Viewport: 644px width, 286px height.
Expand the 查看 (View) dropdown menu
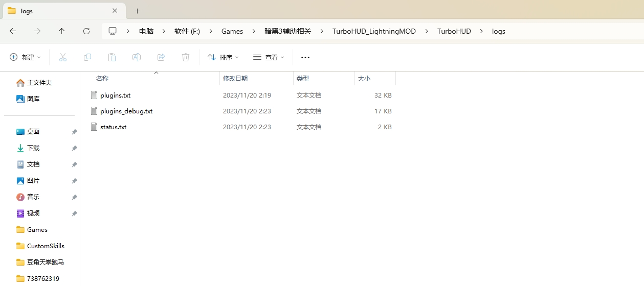(269, 57)
